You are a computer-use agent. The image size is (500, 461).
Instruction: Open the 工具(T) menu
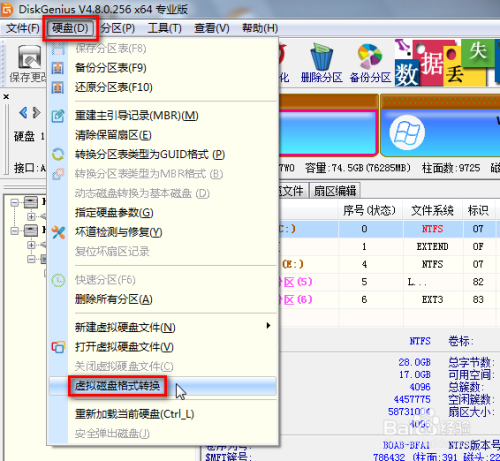point(165,28)
